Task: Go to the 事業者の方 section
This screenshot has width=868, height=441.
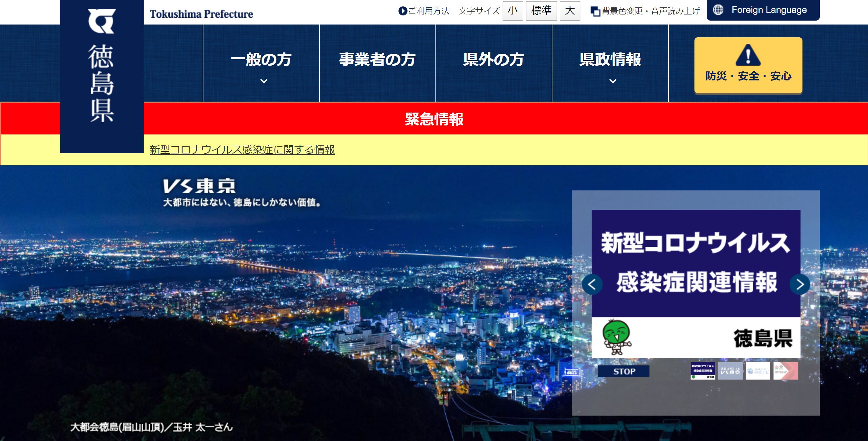Action: tap(377, 63)
